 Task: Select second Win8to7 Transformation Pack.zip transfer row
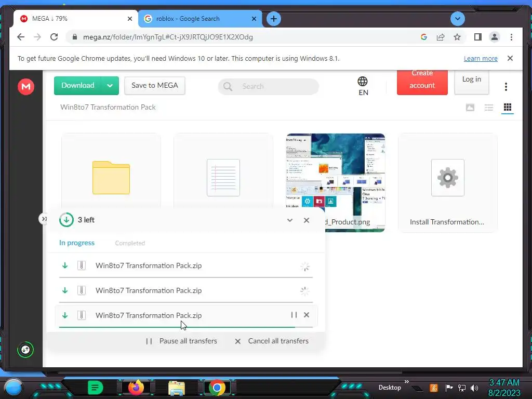click(x=186, y=290)
